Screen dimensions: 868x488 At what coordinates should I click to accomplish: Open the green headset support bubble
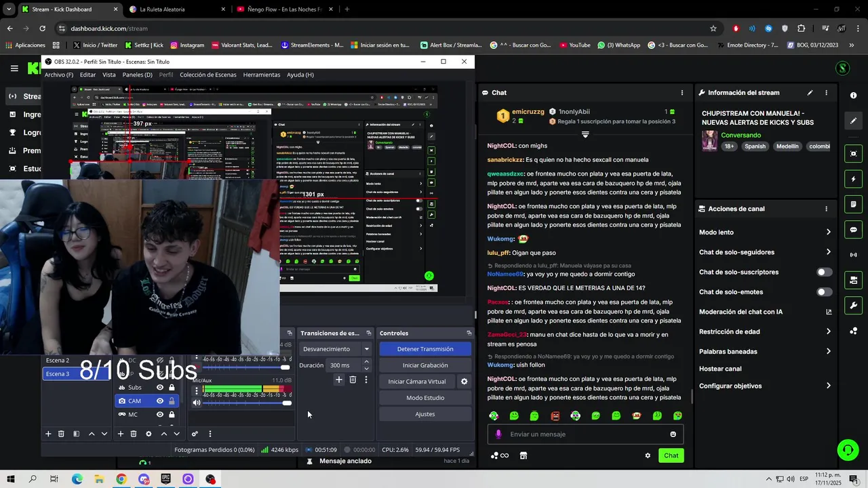click(x=847, y=450)
